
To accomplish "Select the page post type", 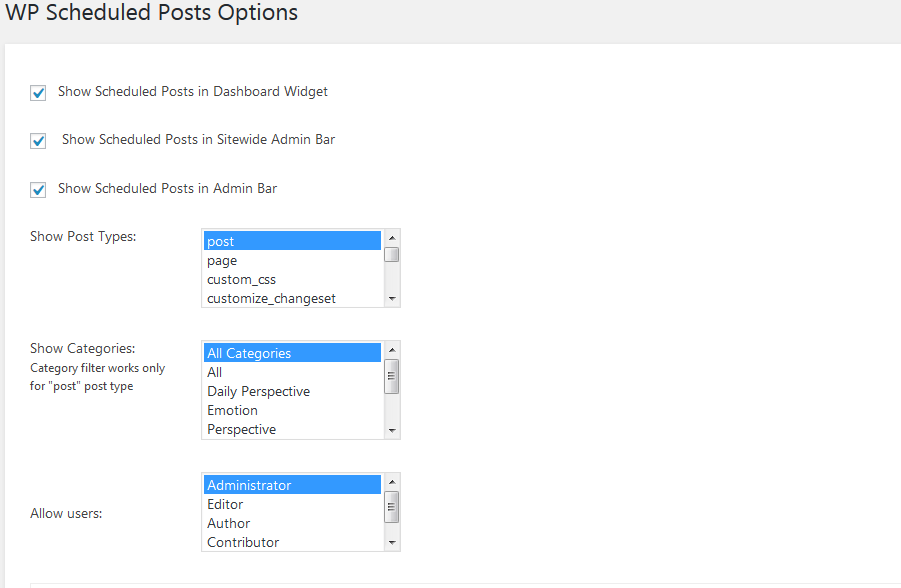I will pos(222,261).
